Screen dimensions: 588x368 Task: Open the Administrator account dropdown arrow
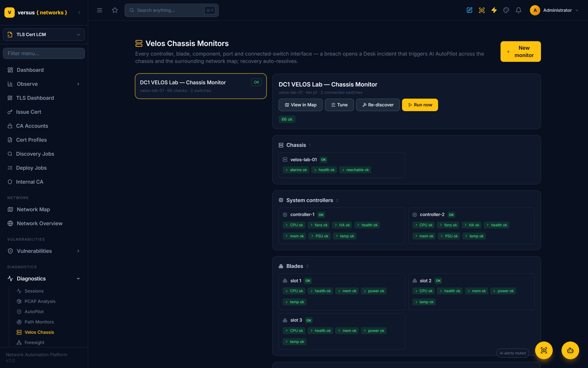click(x=577, y=10)
